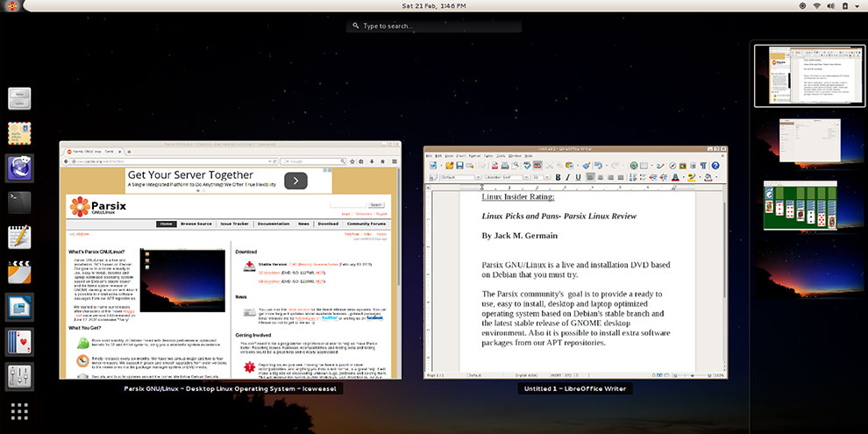Click the Undo arrow in Writer toolbar

click(599, 166)
